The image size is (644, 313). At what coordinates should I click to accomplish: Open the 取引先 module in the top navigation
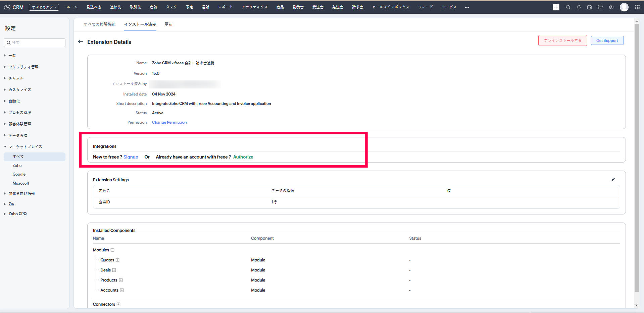click(136, 7)
